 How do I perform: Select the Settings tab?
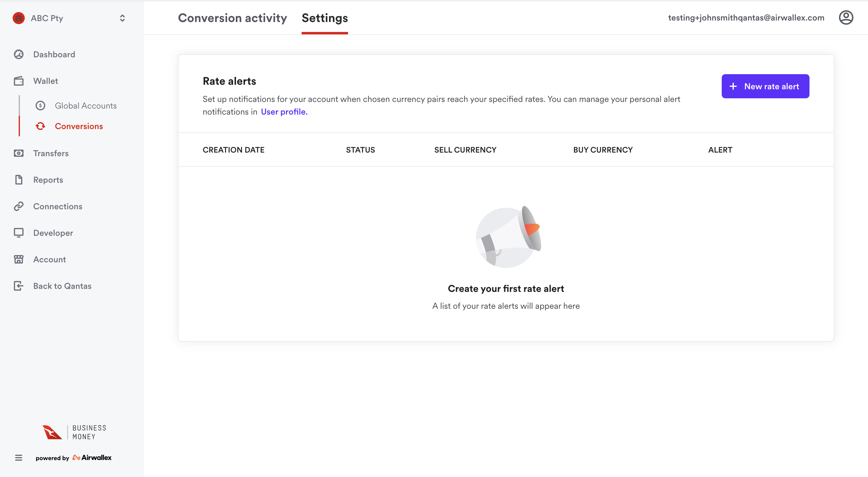coord(325,18)
